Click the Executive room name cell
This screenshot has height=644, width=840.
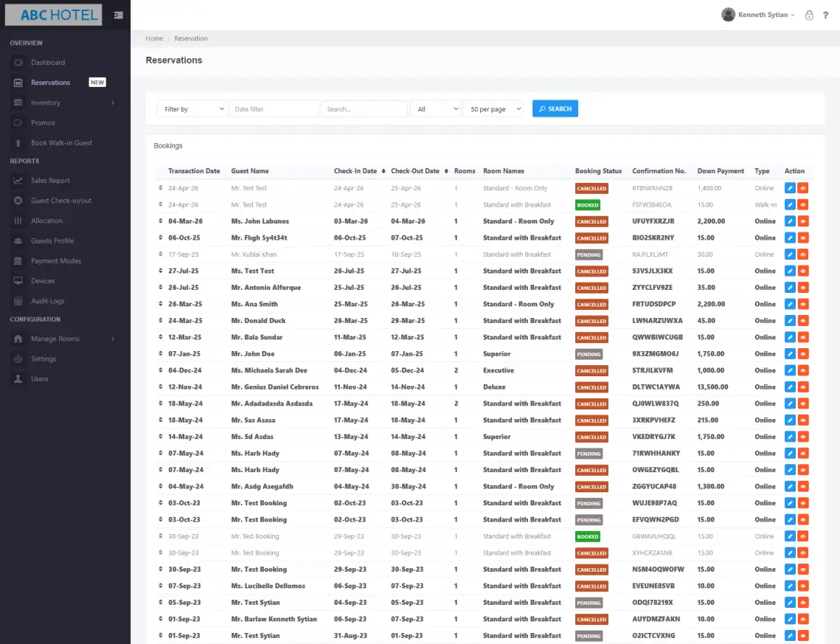tap(499, 371)
